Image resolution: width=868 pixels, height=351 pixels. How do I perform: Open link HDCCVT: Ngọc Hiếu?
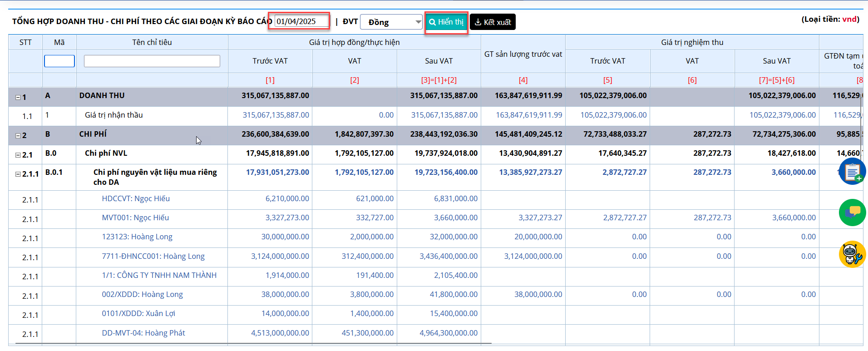(x=136, y=198)
